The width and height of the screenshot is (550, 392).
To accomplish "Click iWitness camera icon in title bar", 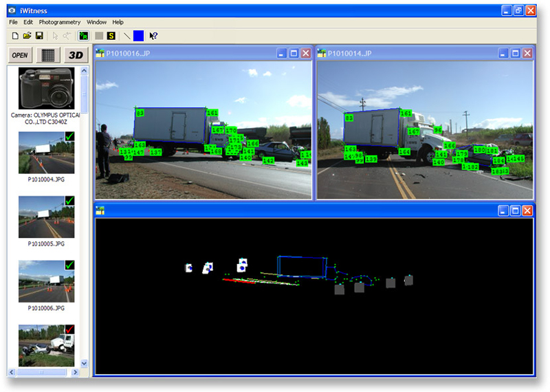I will (x=12, y=10).
